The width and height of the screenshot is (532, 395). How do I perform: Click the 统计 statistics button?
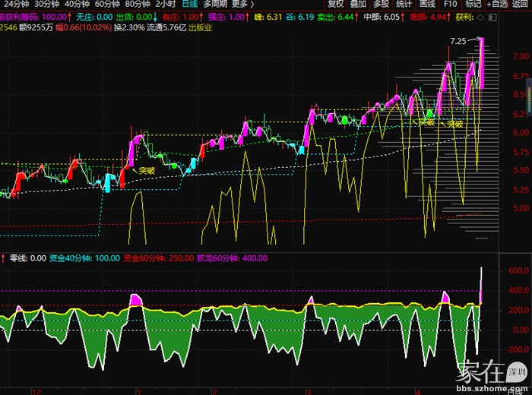tap(404, 4)
